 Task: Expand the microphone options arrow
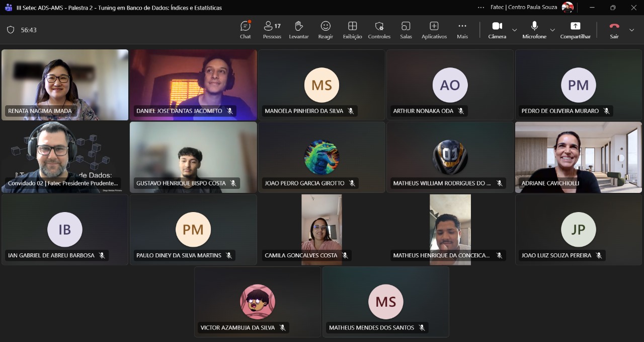pyautogui.click(x=552, y=30)
